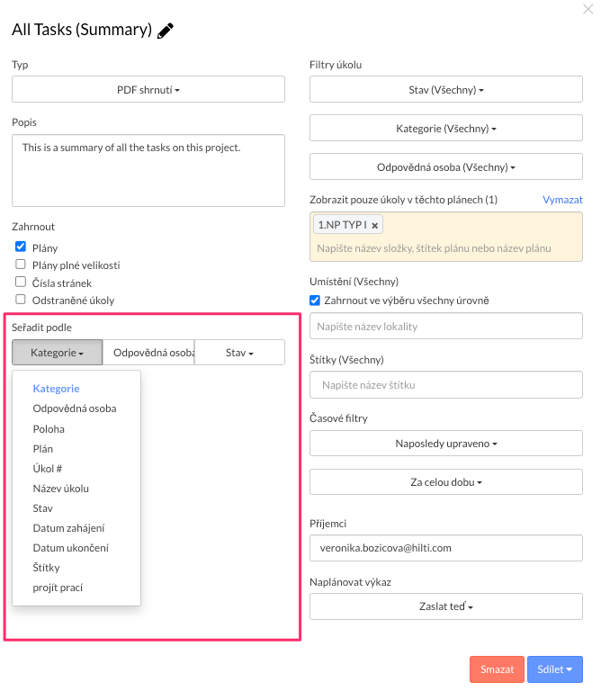Select Štítky in the sort menu
The image size is (601, 700).
[47, 568]
